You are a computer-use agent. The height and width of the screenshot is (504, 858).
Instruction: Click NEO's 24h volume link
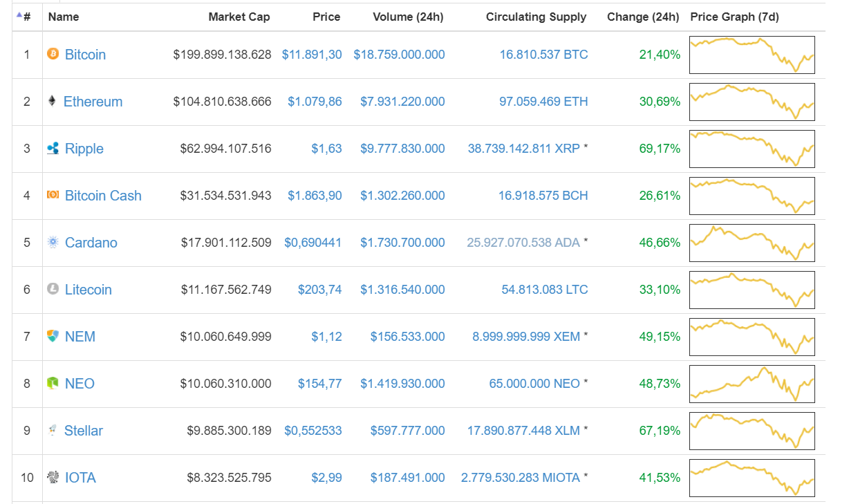[x=402, y=383]
